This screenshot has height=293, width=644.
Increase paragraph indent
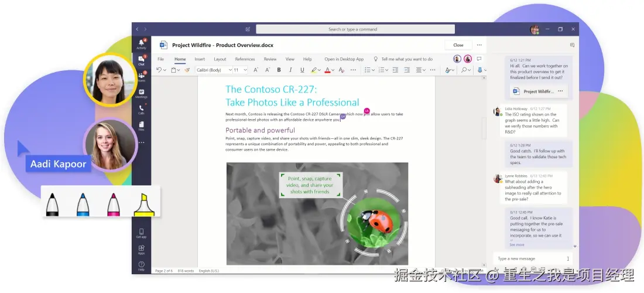[x=407, y=70]
